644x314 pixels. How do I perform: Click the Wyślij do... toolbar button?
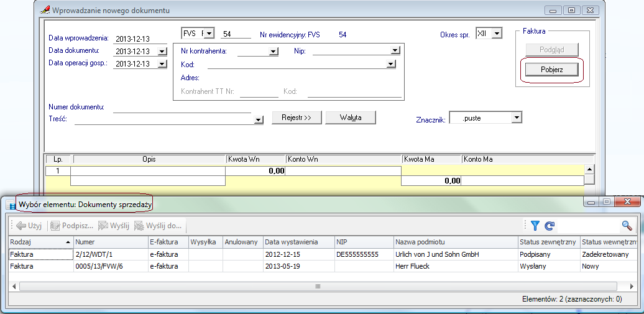(x=158, y=226)
